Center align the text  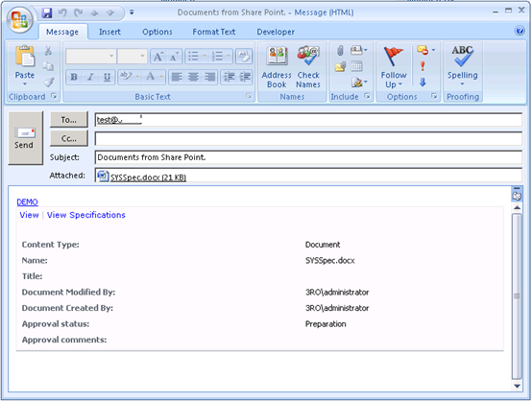(193, 77)
